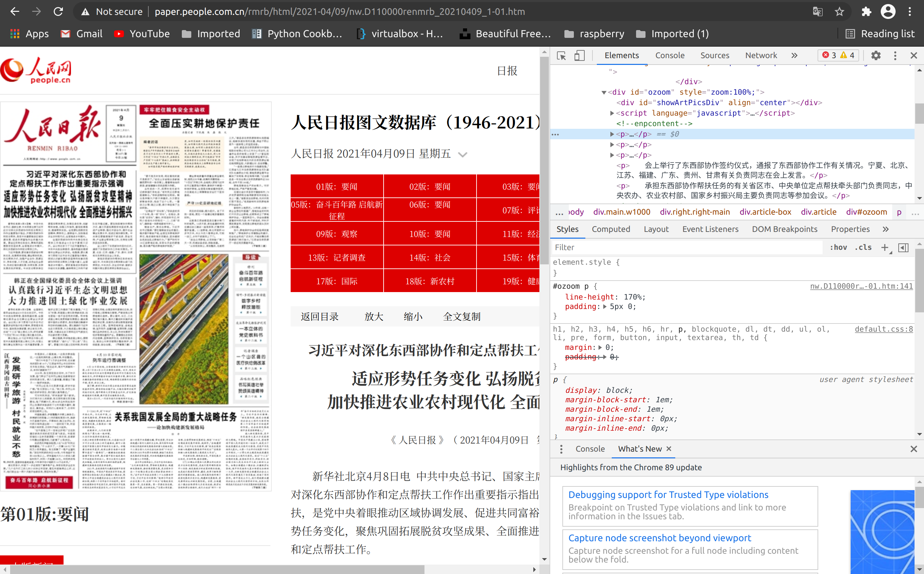Open the DevTools customize three-dot menu

pyautogui.click(x=895, y=55)
